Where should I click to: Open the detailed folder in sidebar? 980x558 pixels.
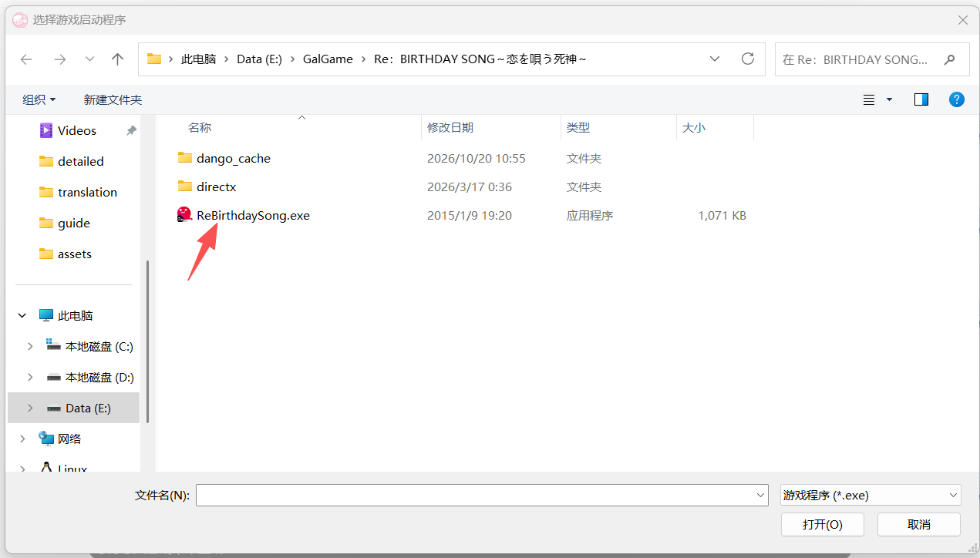tap(81, 161)
